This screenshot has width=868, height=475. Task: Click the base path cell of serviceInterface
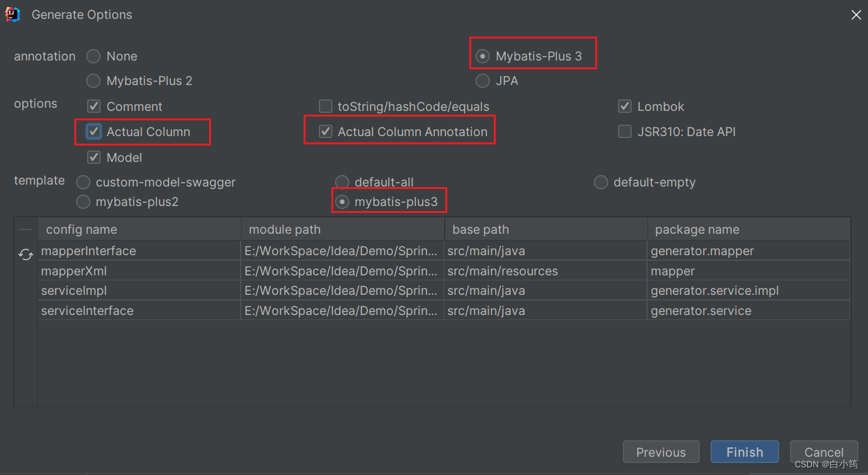coord(545,311)
